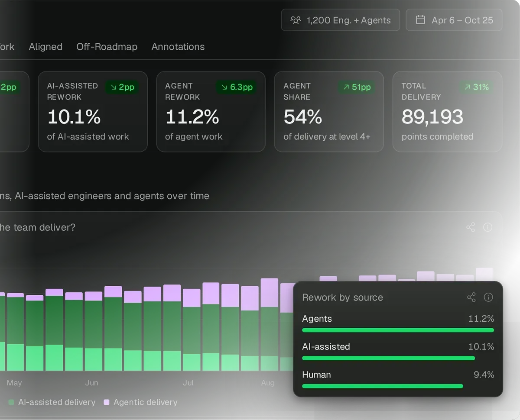Click the green AI-assisted delivery legend swatch
Image resolution: width=520 pixels, height=420 pixels.
click(11, 402)
